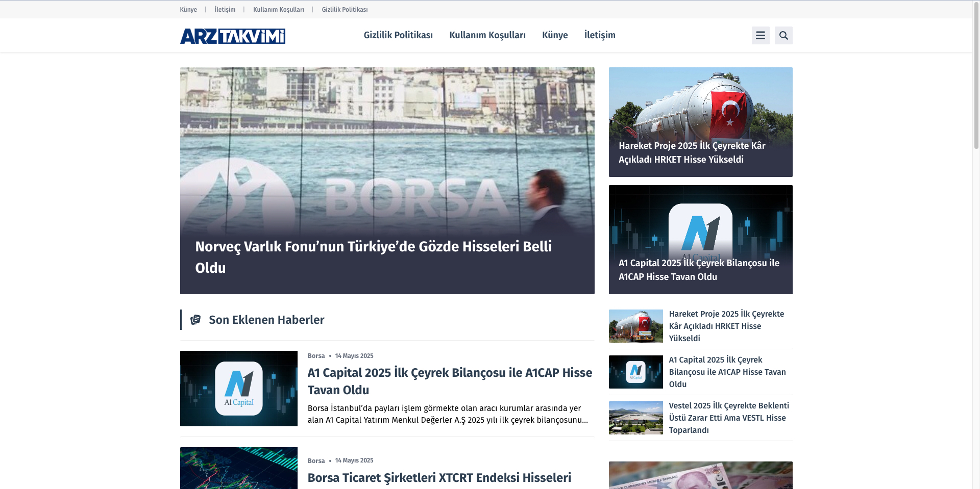Open sidebar link Vestel 2025 İlk Çeyrekte Beklenti Üstü

click(729, 418)
